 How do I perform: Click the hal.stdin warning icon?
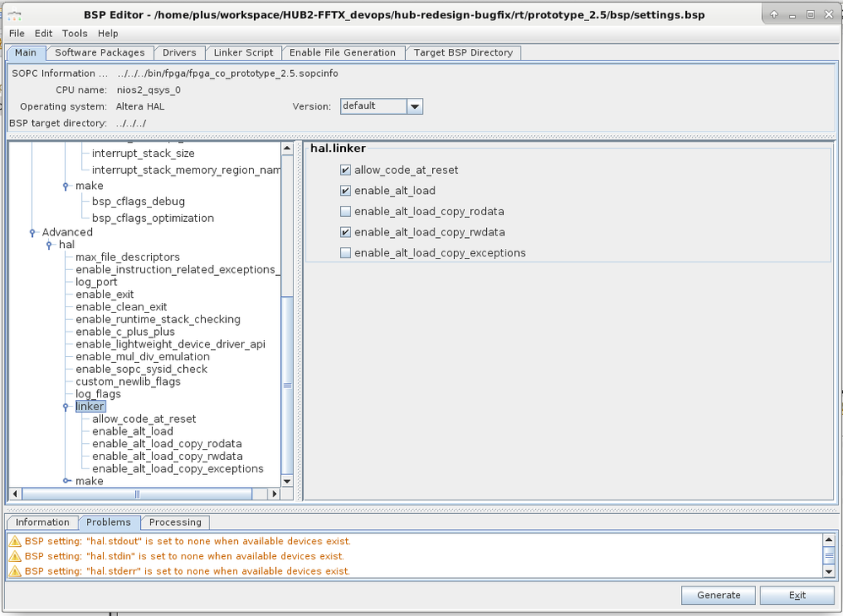click(x=15, y=556)
